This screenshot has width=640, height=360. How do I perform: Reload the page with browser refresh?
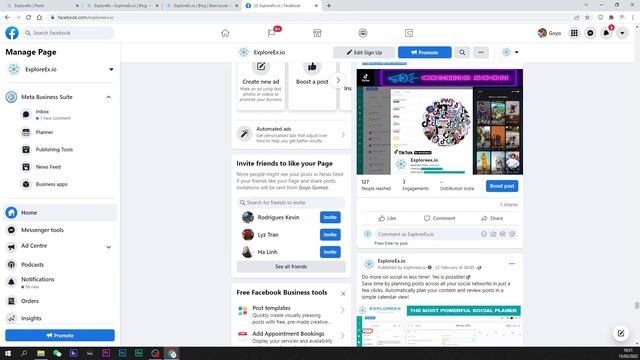(29, 18)
